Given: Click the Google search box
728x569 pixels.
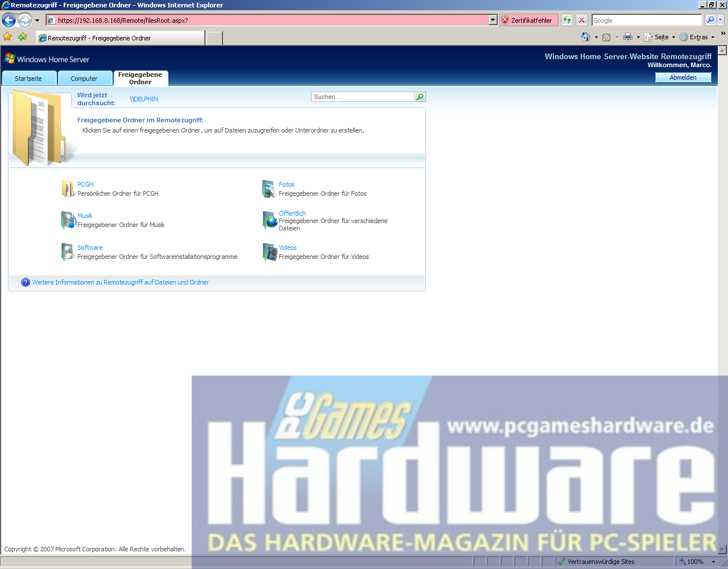Looking at the screenshot, I should tap(647, 20).
